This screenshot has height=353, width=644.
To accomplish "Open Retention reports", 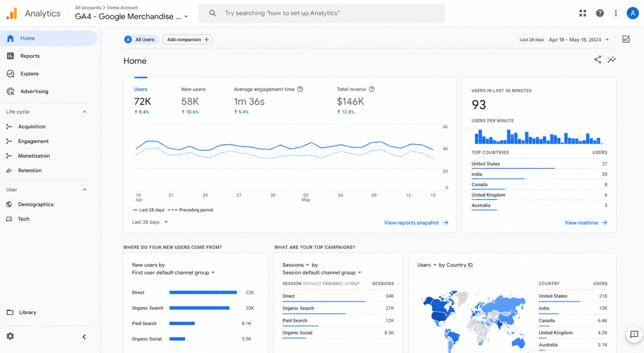I will pyautogui.click(x=30, y=170).
